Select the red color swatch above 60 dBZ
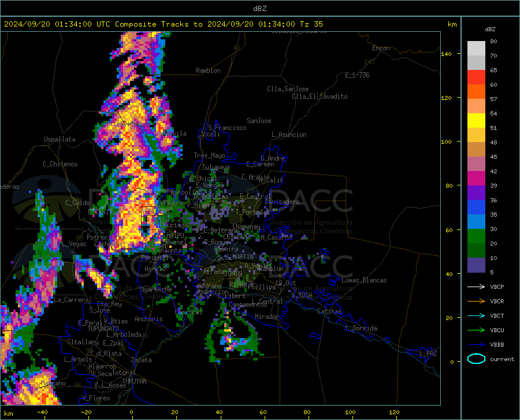The width and height of the screenshot is (520, 420). coord(476,77)
